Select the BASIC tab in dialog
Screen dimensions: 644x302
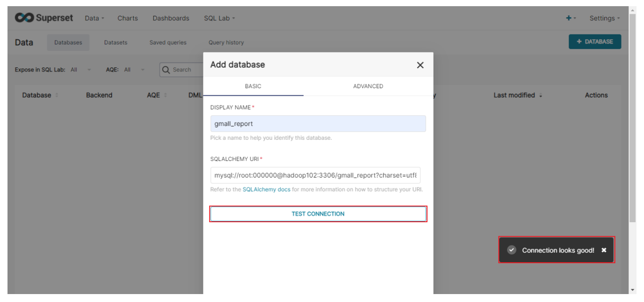pyautogui.click(x=253, y=86)
